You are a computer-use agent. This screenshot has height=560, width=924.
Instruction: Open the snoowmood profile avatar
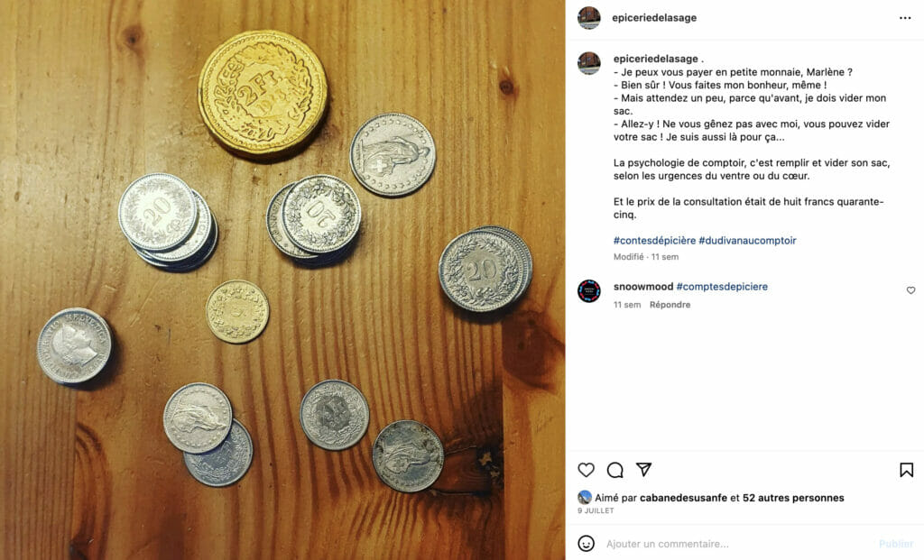tap(588, 291)
